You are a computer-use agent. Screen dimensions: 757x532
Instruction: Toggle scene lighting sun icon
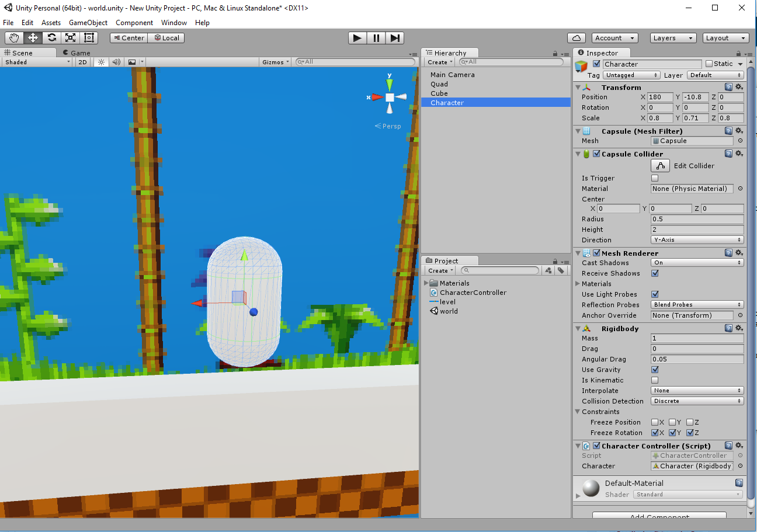pos(100,62)
